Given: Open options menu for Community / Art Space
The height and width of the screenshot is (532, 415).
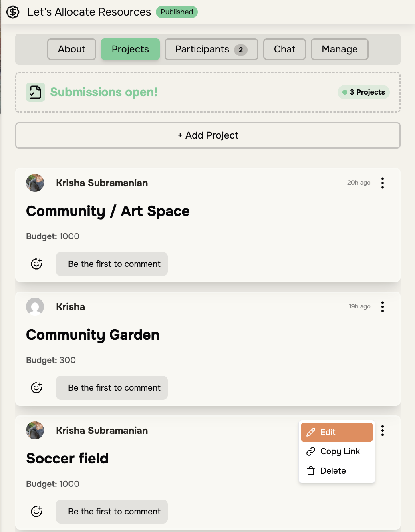Looking at the screenshot, I should coord(383,183).
